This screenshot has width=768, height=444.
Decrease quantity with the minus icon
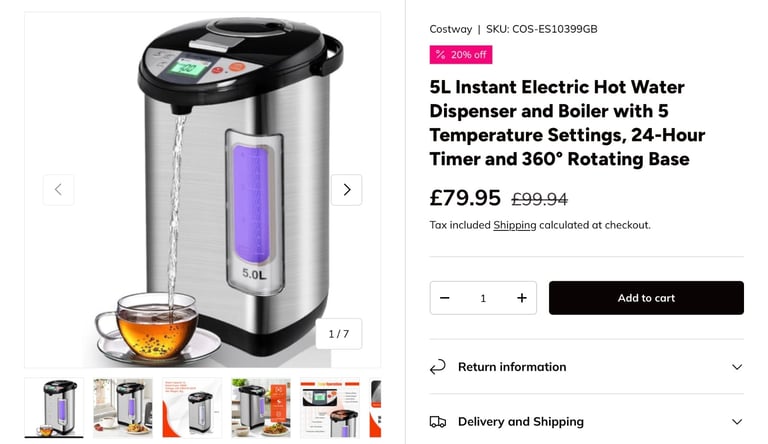coord(445,298)
